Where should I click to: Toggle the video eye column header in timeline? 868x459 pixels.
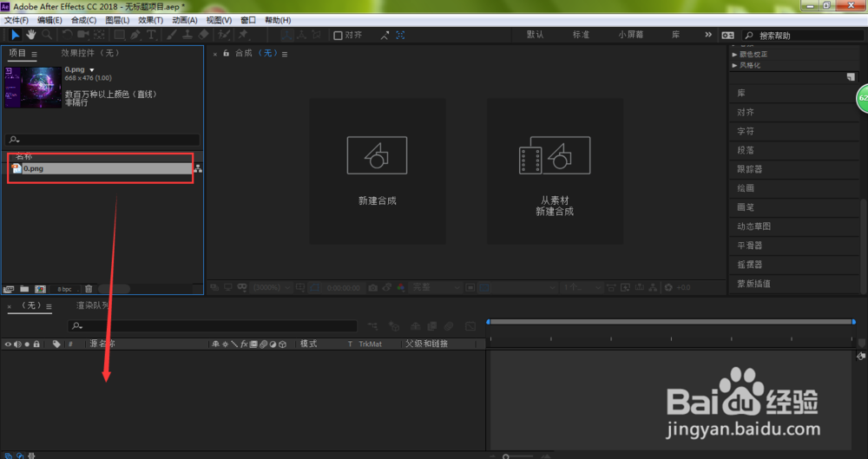8,344
